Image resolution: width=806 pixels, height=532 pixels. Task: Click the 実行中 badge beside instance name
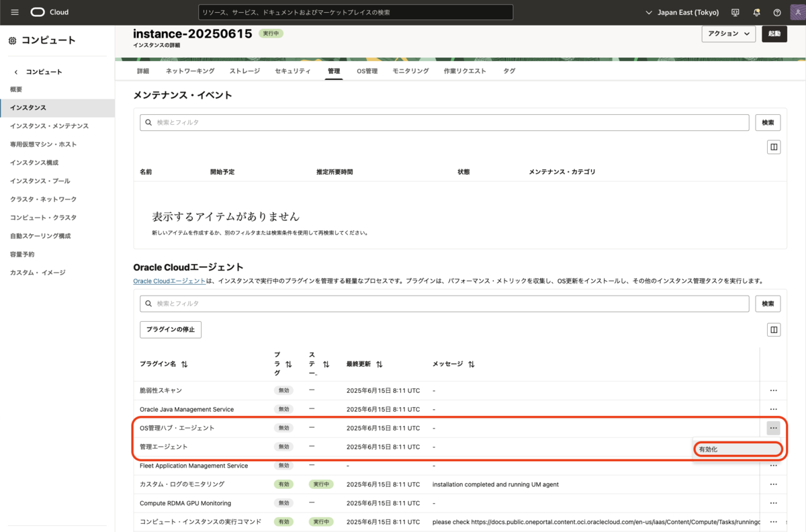(271, 33)
